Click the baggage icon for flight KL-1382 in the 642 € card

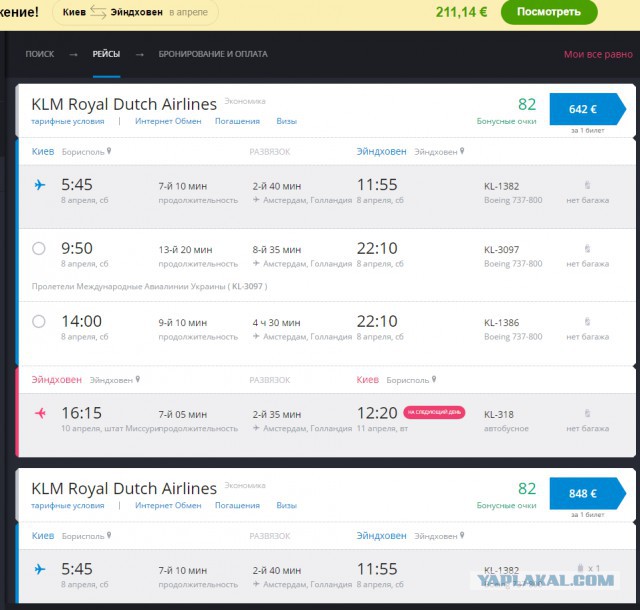pos(587,185)
